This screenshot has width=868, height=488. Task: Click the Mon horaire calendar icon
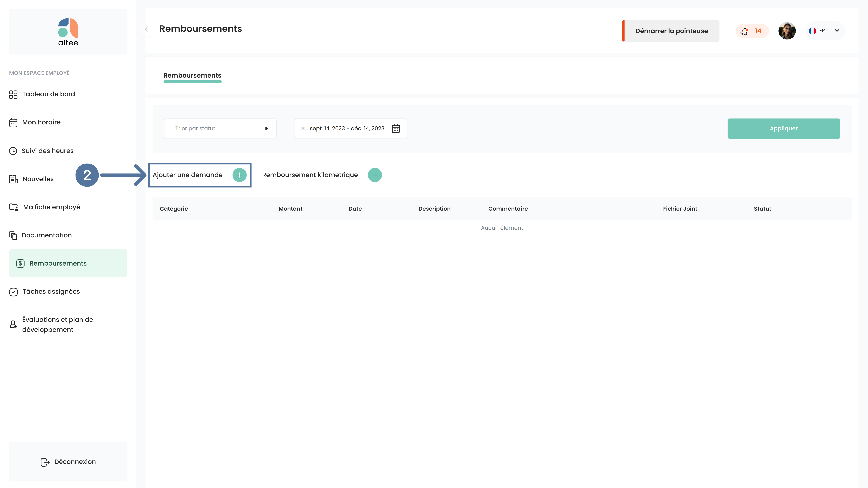click(13, 123)
